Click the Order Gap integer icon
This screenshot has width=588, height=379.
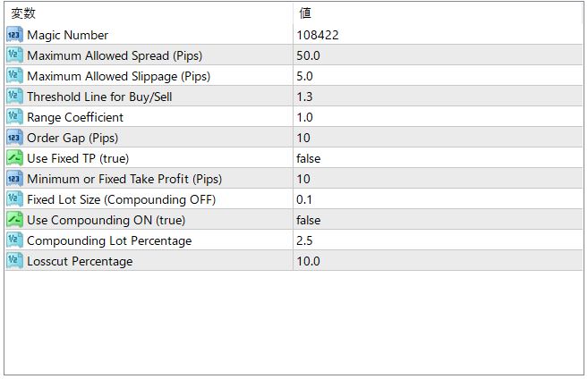tap(14, 138)
